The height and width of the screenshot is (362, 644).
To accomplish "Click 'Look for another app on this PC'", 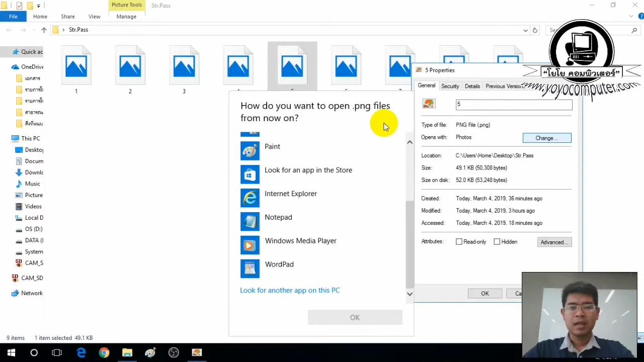I will pos(290,290).
